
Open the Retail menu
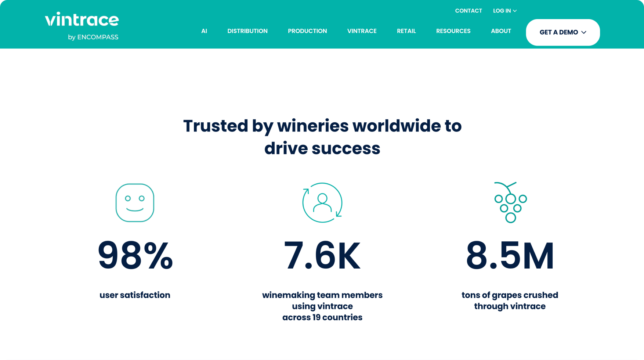[x=406, y=31]
